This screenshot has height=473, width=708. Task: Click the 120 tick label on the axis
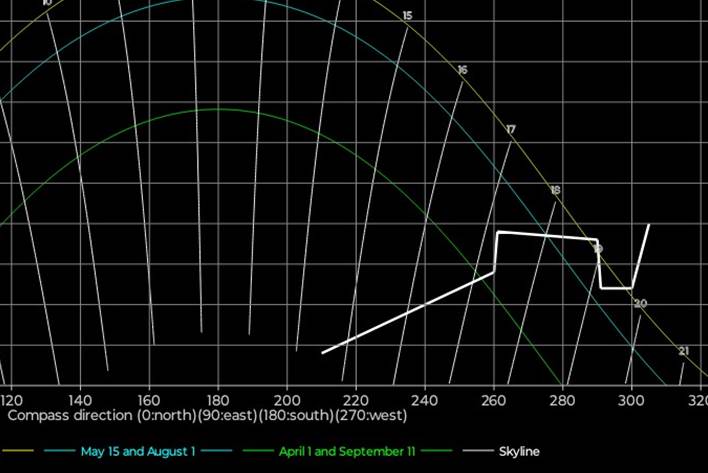coord(12,397)
